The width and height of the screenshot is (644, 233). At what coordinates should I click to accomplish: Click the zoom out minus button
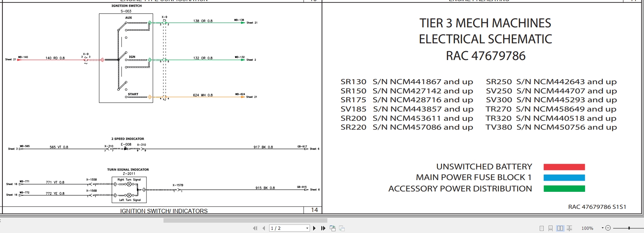(x=608, y=228)
